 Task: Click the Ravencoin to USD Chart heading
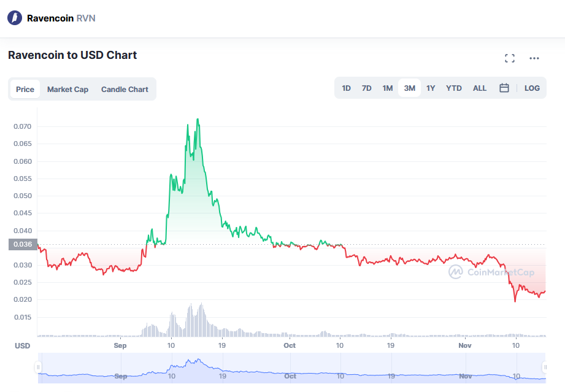[72, 55]
